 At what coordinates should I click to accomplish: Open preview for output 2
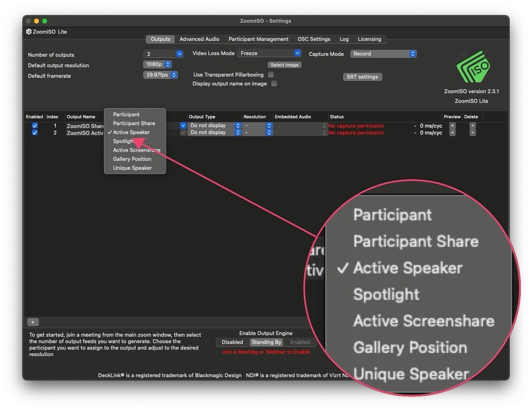click(x=452, y=133)
